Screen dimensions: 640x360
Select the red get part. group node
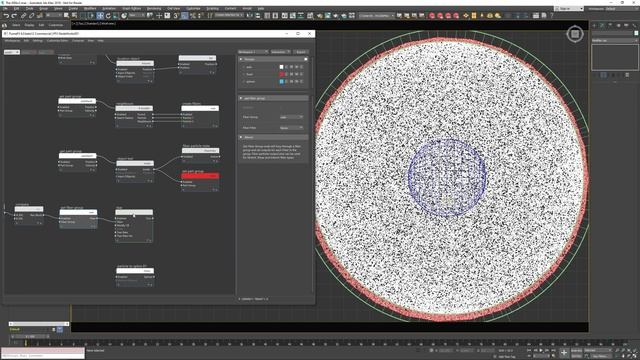click(x=200, y=176)
